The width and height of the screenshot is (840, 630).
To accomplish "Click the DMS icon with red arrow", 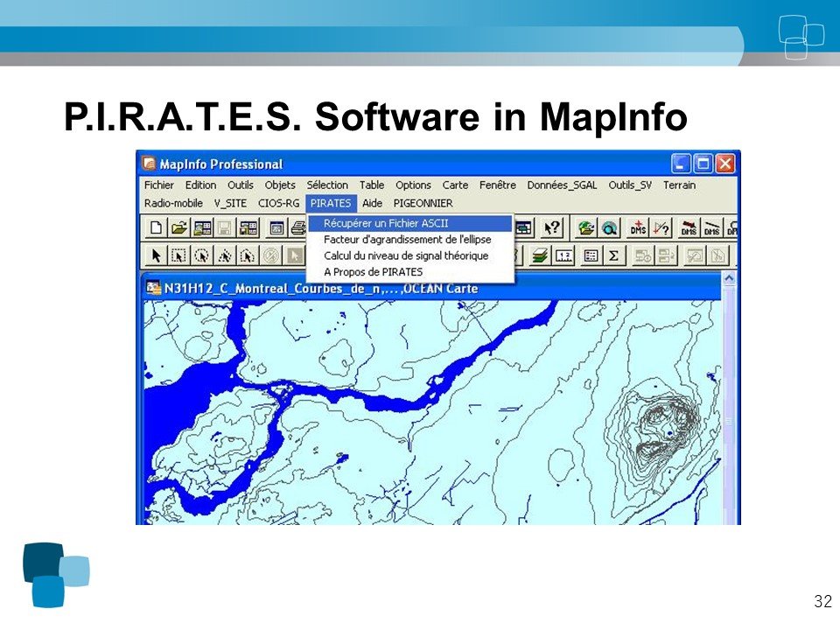I will (689, 228).
